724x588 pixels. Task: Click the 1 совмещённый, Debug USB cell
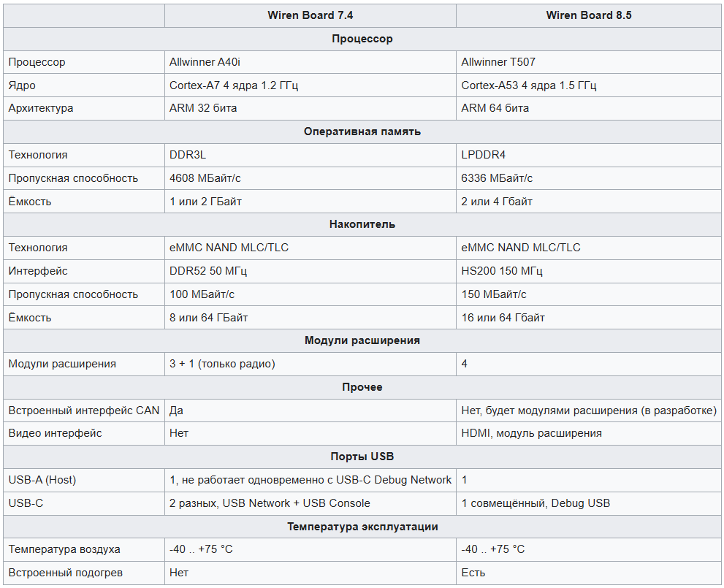pyautogui.click(x=588, y=503)
